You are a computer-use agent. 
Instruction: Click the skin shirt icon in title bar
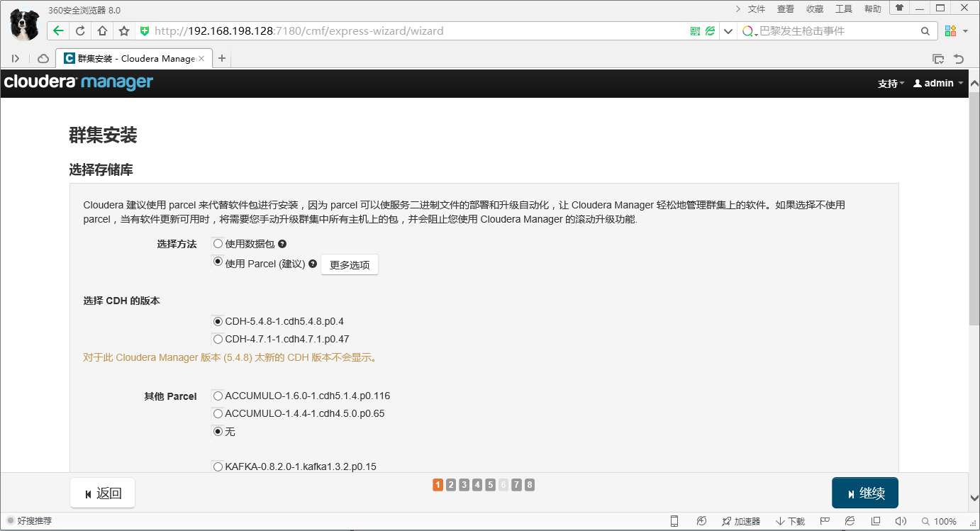click(899, 8)
